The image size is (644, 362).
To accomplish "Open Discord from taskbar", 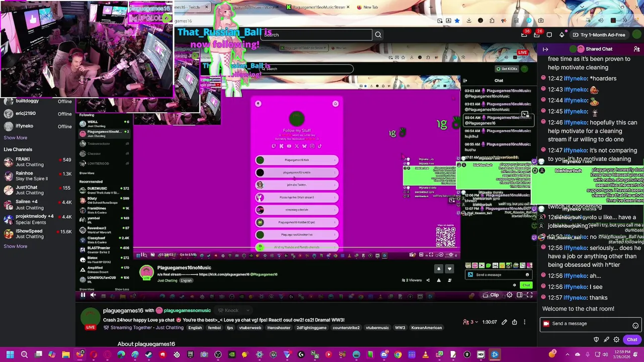I will coord(384,355).
